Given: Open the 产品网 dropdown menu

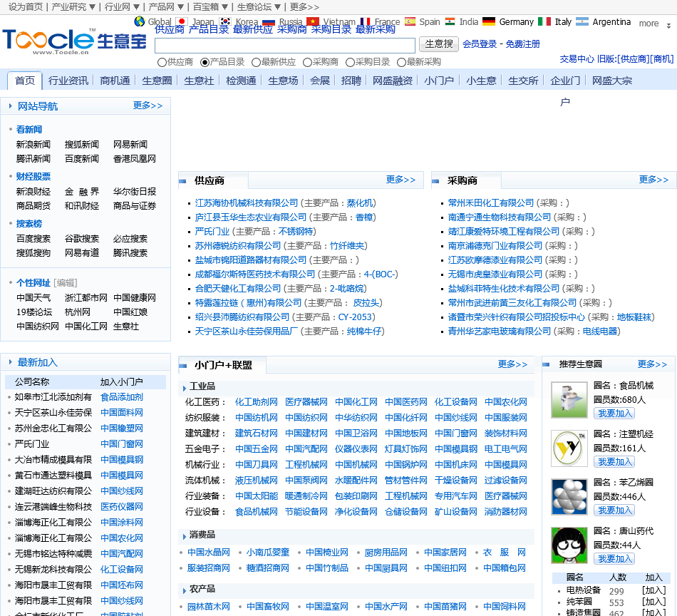Looking at the screenshot, I should tap(166, 7).
